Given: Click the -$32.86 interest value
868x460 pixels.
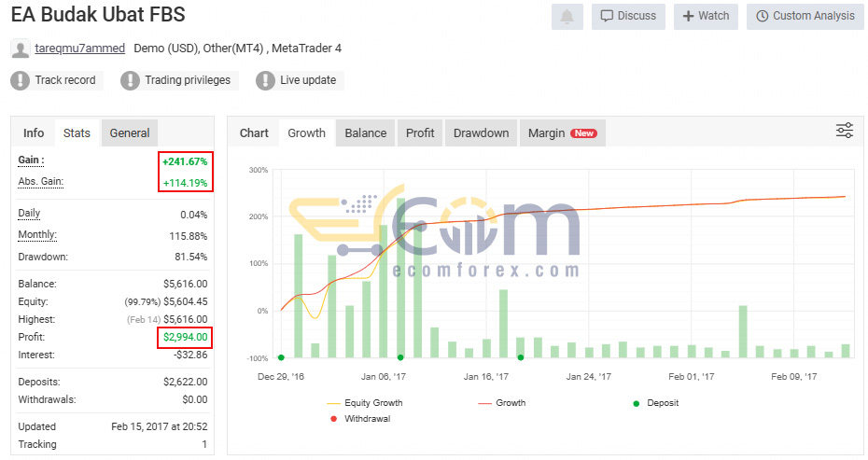Looking at the screenshot, I should click(x=190, y=355).
